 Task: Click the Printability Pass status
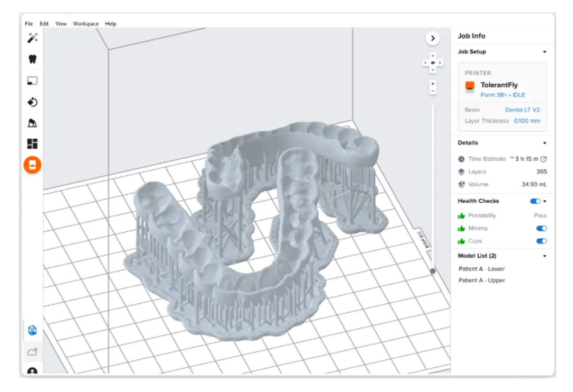pos(540,216)
